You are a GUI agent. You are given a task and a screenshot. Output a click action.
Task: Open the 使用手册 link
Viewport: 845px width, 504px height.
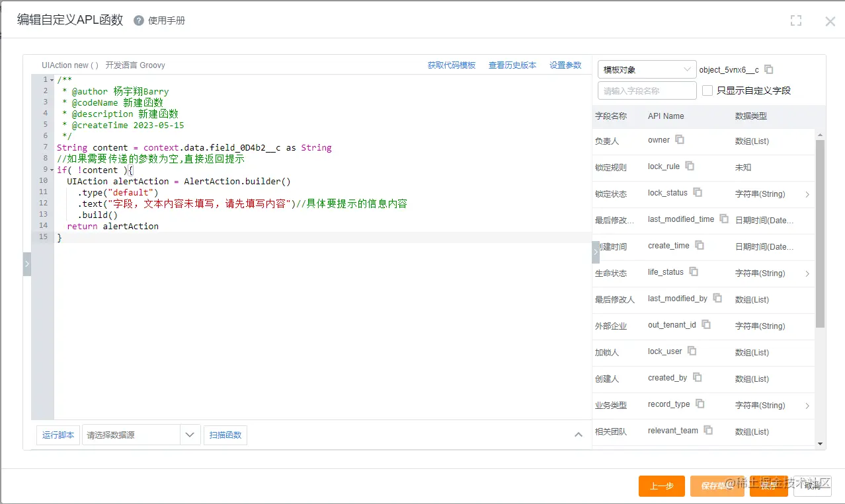(x=167, y=20)
